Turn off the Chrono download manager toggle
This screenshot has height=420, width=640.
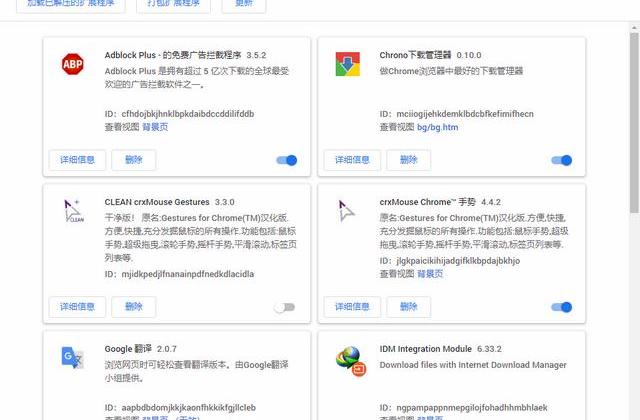(562, 160)
